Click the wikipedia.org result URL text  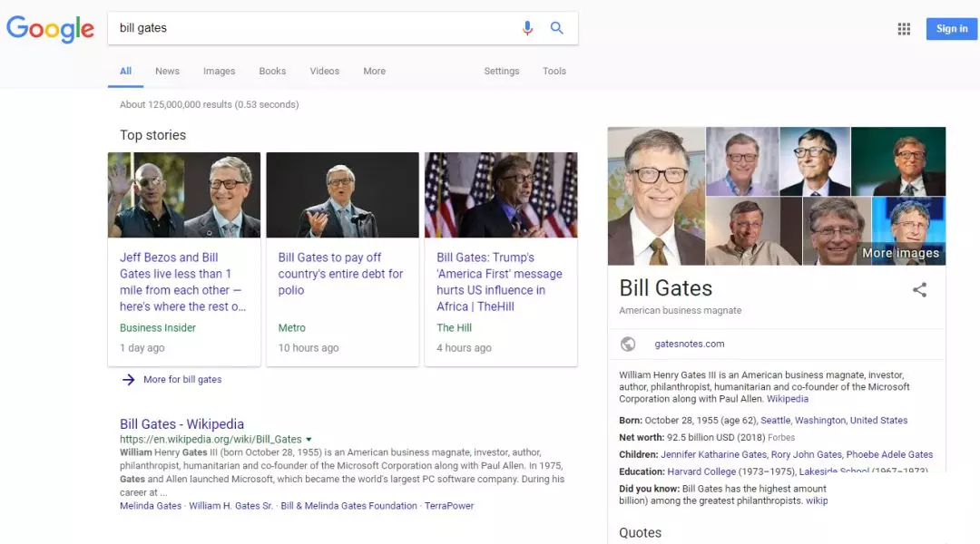[211, 440]
